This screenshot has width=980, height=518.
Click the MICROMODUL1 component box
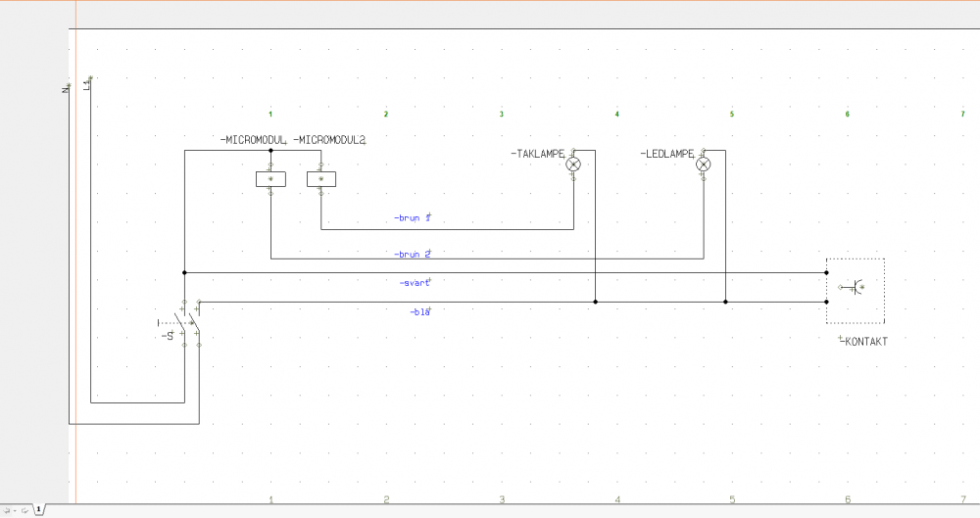[x=269, y=178]
